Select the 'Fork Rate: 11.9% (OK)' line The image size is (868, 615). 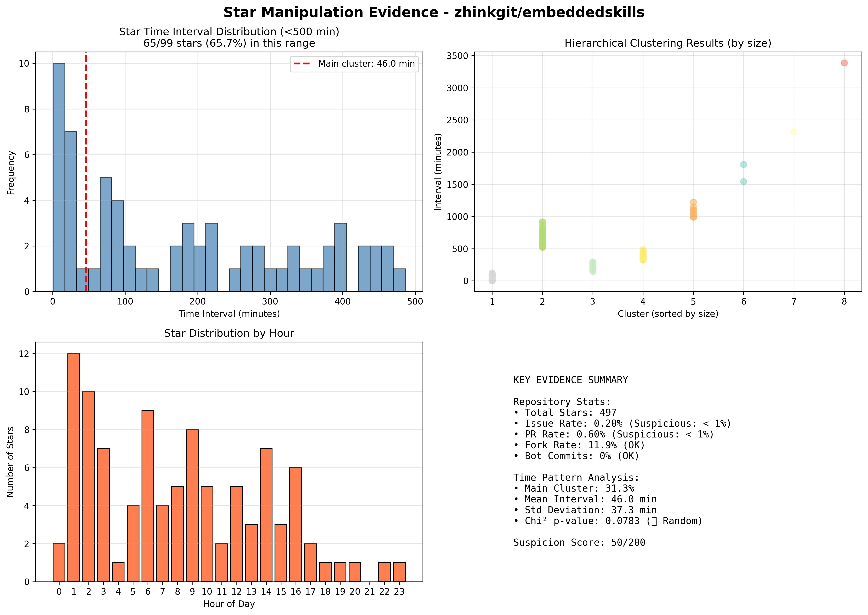click(x=579, y=445)
